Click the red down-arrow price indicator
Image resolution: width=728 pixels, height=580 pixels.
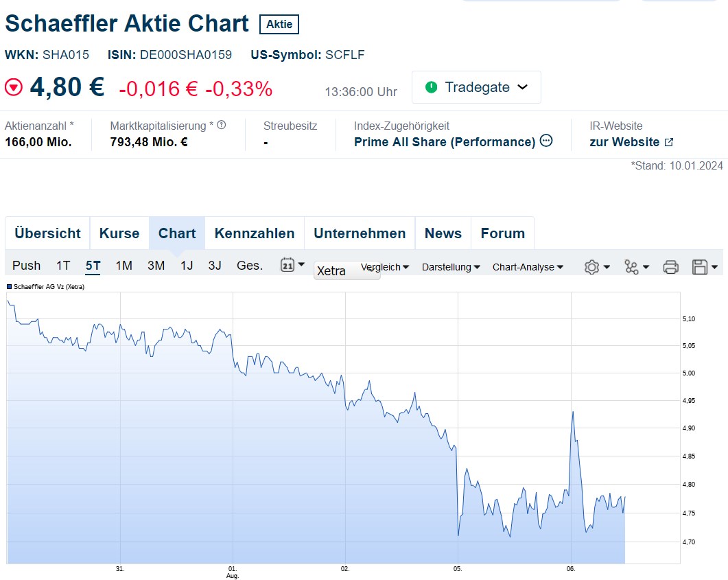tap(12, 86)
